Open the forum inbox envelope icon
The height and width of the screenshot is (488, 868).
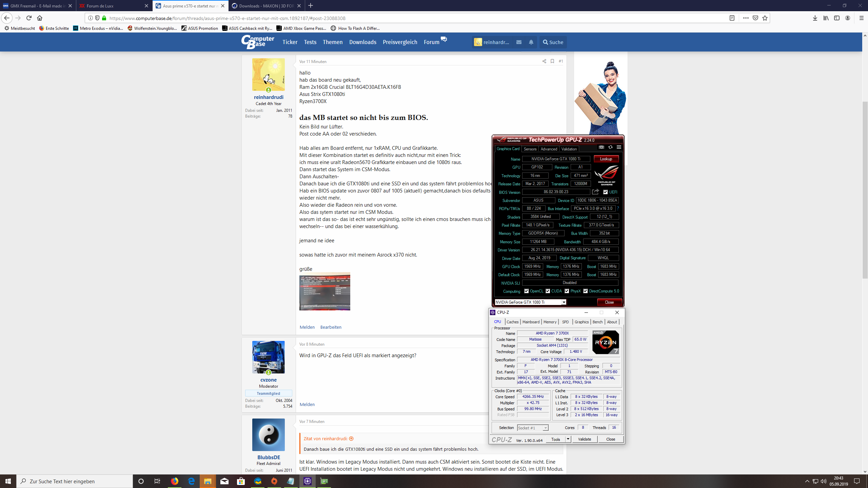(519, 42)
